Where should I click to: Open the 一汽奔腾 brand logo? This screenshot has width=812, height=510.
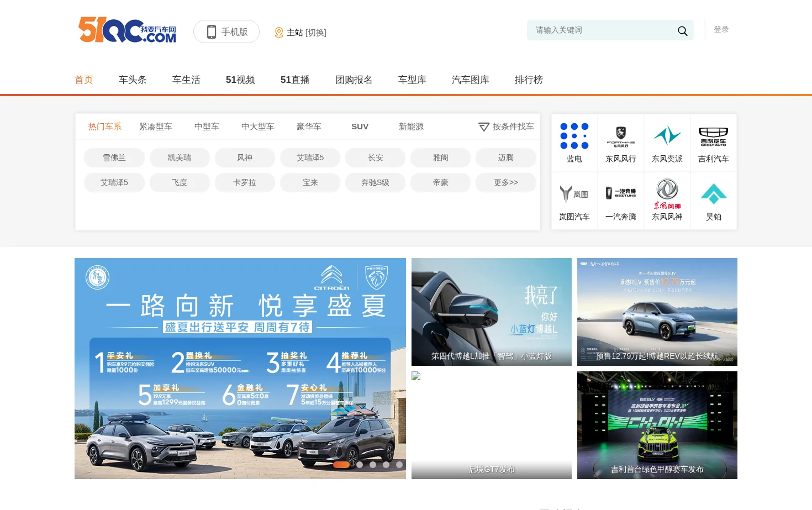click(x=621, y=193)
